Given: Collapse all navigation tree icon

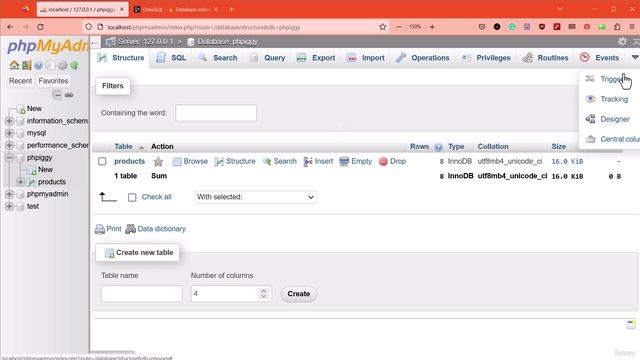Looking at the screenshot, I should [x=58, y=95].
